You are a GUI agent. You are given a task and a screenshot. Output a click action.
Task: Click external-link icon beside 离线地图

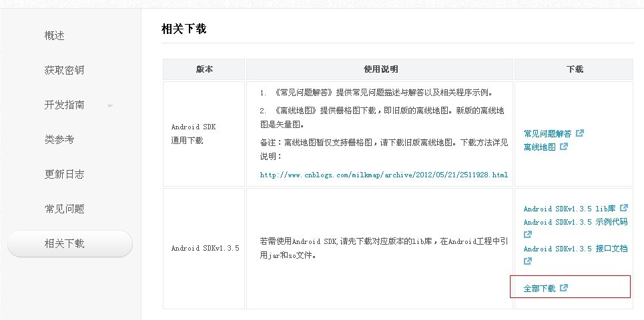click(564, 147)
